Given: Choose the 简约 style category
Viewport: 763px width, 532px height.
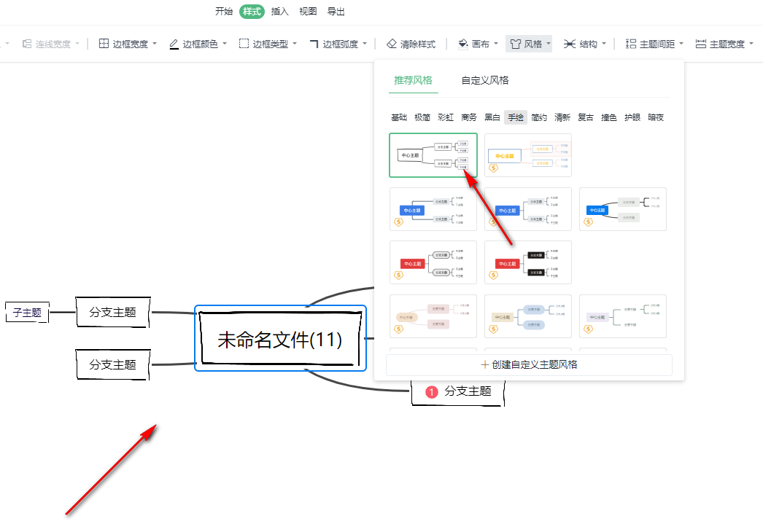Looking at the screenshot, I should (539, 117).
